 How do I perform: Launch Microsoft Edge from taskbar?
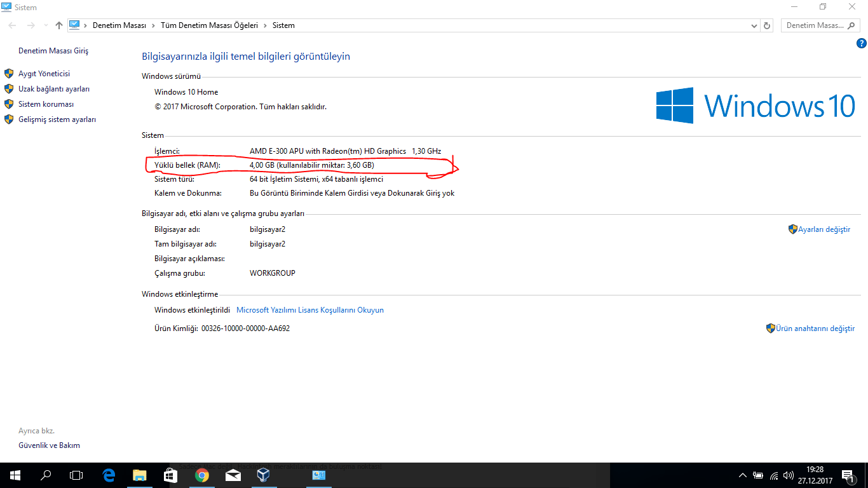(109, 475)
